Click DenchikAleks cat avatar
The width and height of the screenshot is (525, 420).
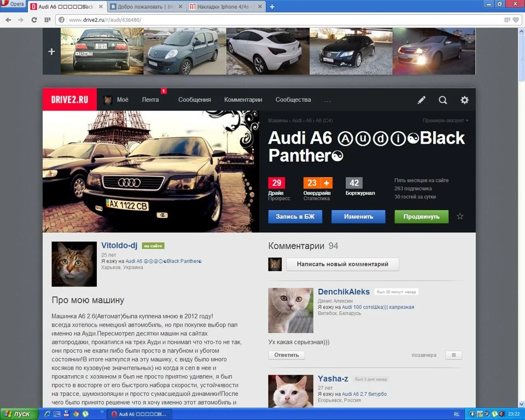[290, 310]
